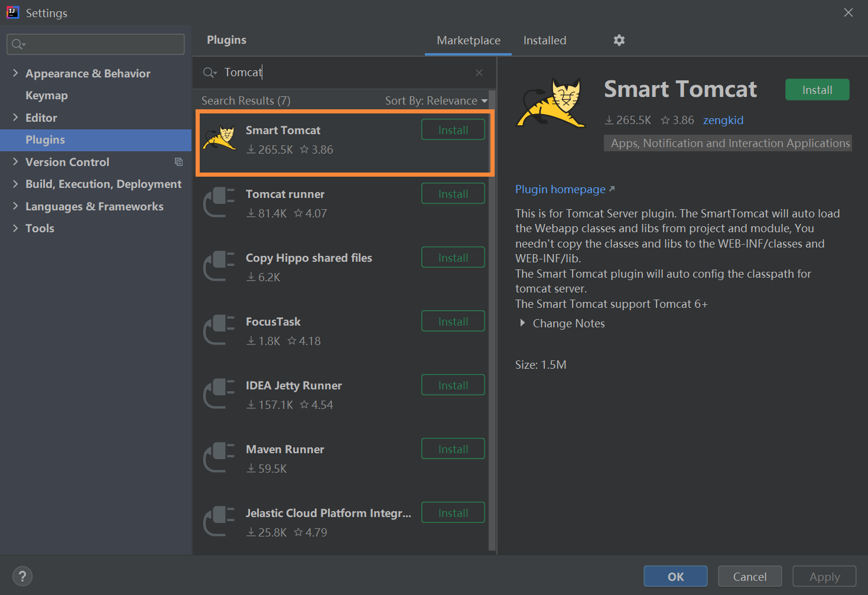868x595 pixels.
Task: Install the Tomcat runner plugin
Action: (x=453, y=194)
